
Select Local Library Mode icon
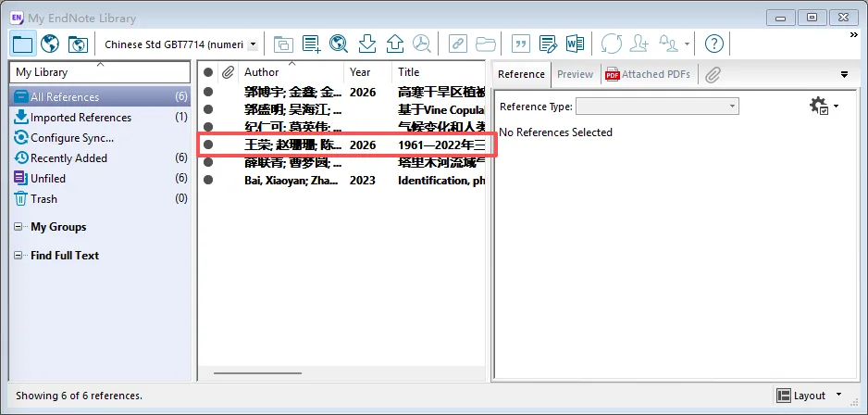click(x=23, y=44)
